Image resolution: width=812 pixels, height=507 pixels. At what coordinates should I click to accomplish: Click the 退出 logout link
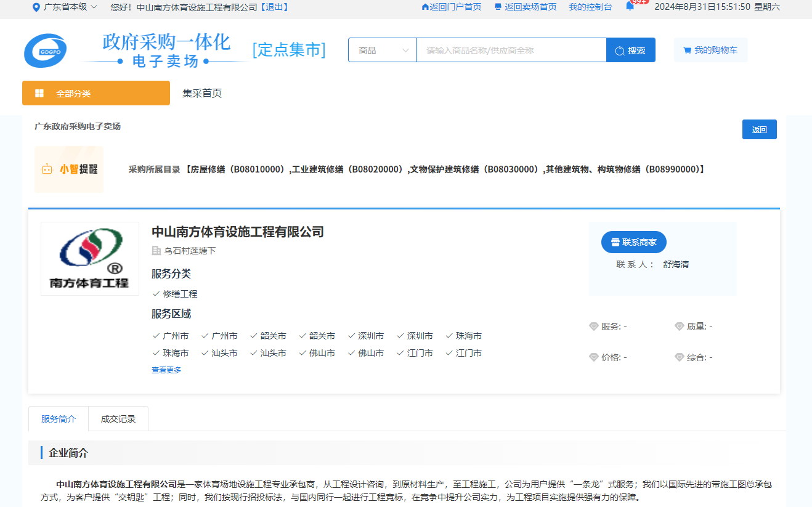(x=274, y=7)
